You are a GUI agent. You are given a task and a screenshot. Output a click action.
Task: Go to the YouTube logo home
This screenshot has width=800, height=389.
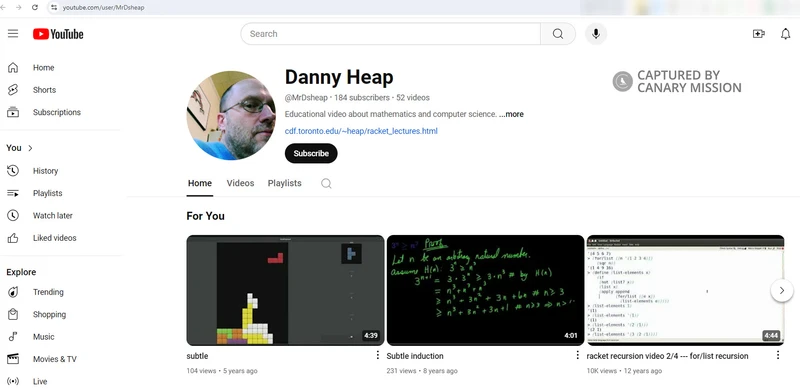pos(58,34)
